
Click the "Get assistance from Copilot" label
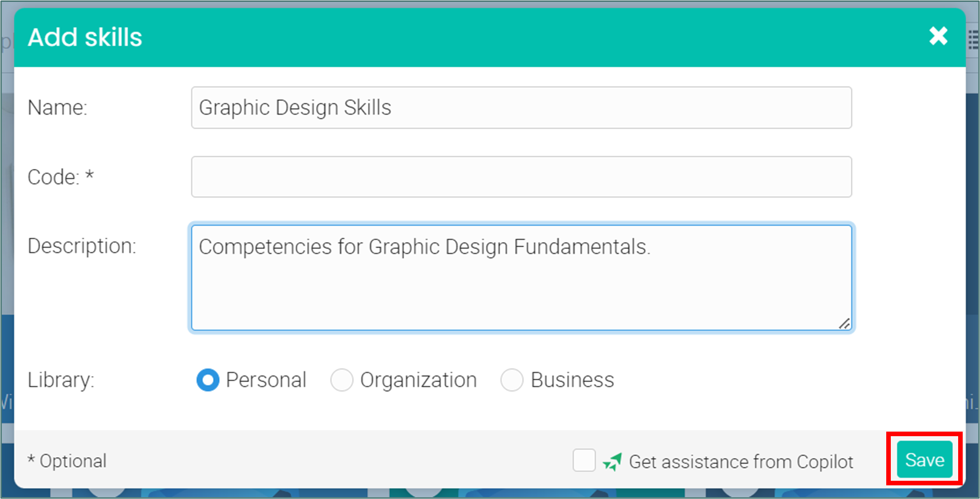[741, 462]
